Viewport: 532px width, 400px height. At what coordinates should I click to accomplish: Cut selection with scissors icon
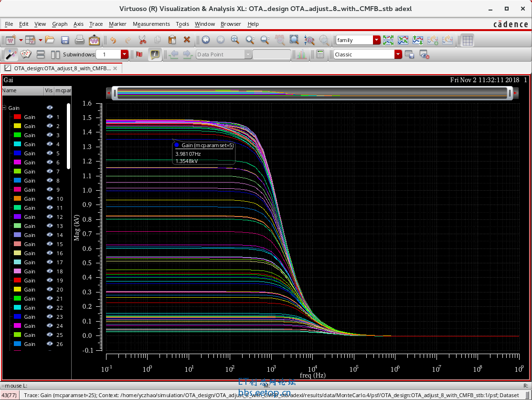142,40
